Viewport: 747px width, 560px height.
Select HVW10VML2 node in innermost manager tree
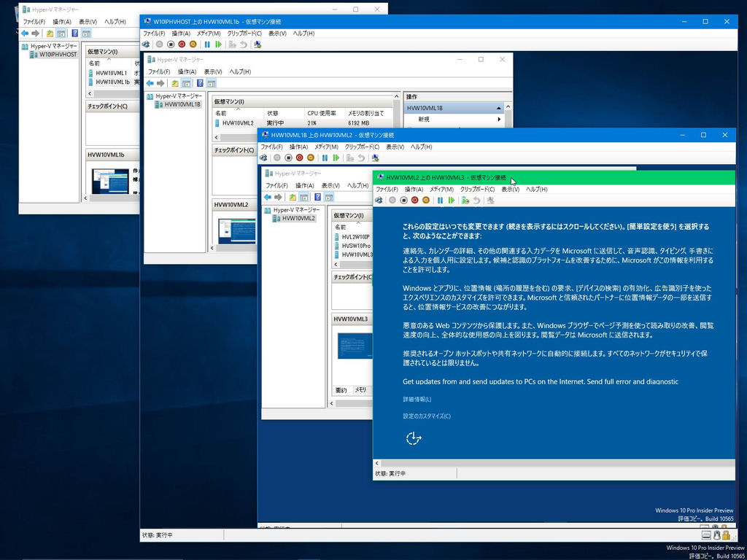tap(293, 218)
